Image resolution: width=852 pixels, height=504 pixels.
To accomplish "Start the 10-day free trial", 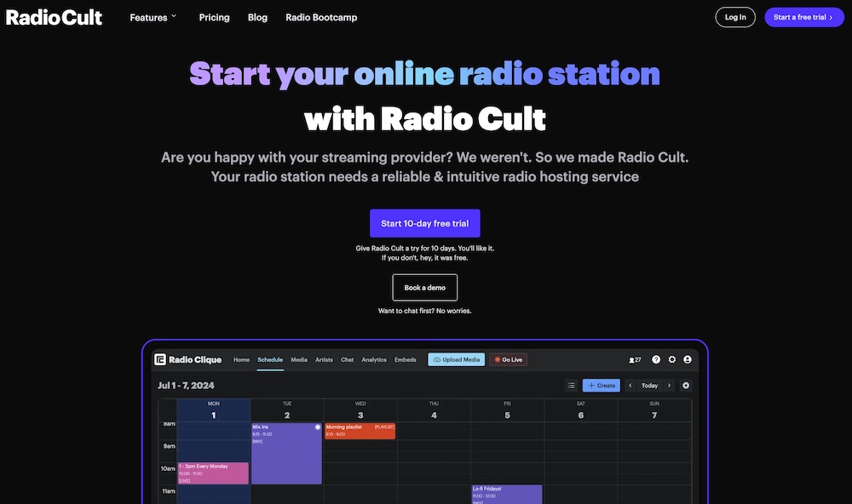I will (424, 223).
